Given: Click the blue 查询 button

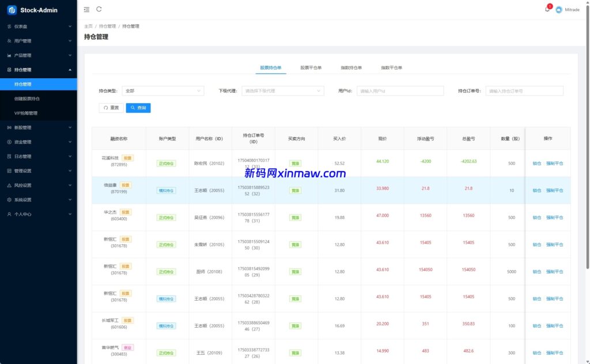Looking at the screenshot, I should tap(138, 108).
